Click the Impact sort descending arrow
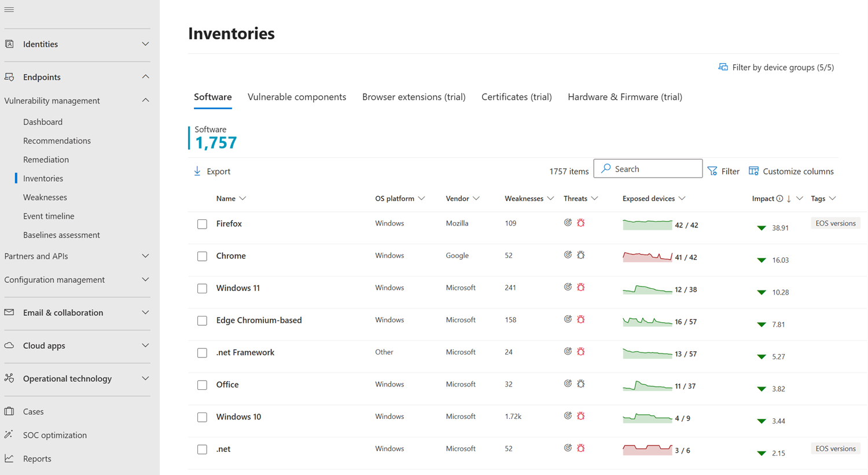Screen dimensions: 868x475 (789, 198)
